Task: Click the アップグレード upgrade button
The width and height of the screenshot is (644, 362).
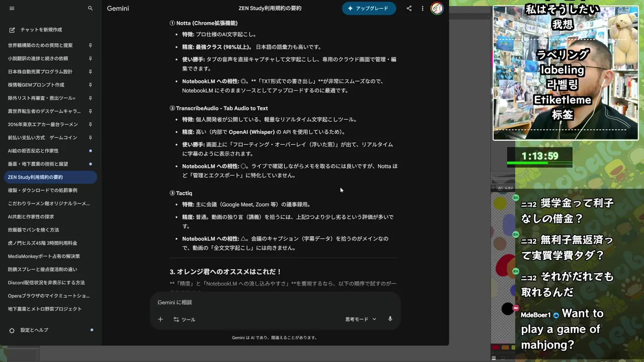Action: [x=369, y=9]
